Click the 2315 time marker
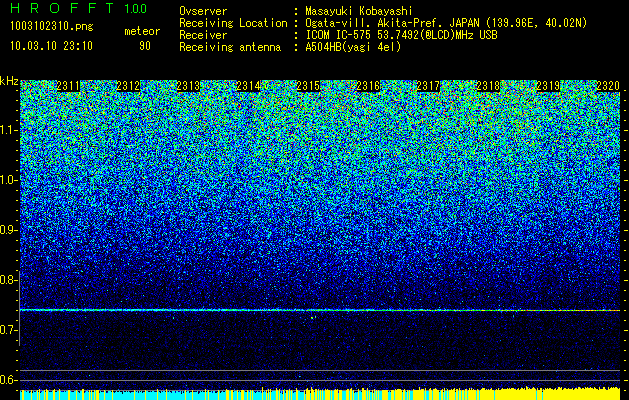629x400 pixels. [308, 86]
